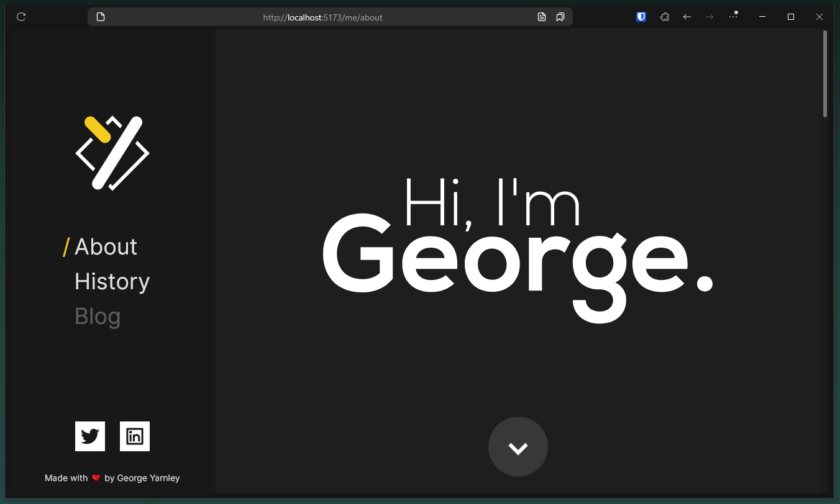
Task: Click the back navigation arrow
Action: pyautogui.click(x=687, y=17)
